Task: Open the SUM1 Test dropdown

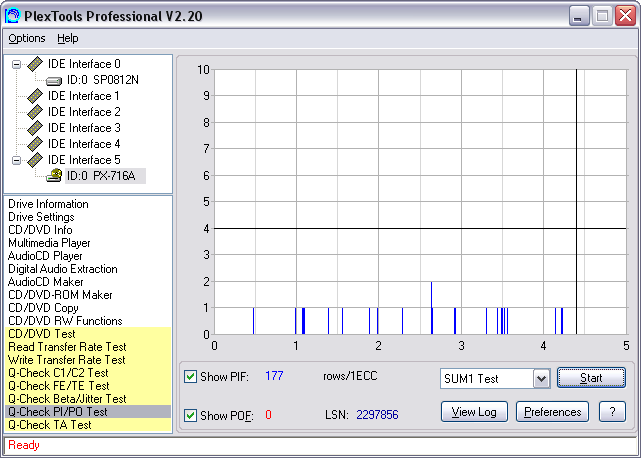Action: (541, 379)
